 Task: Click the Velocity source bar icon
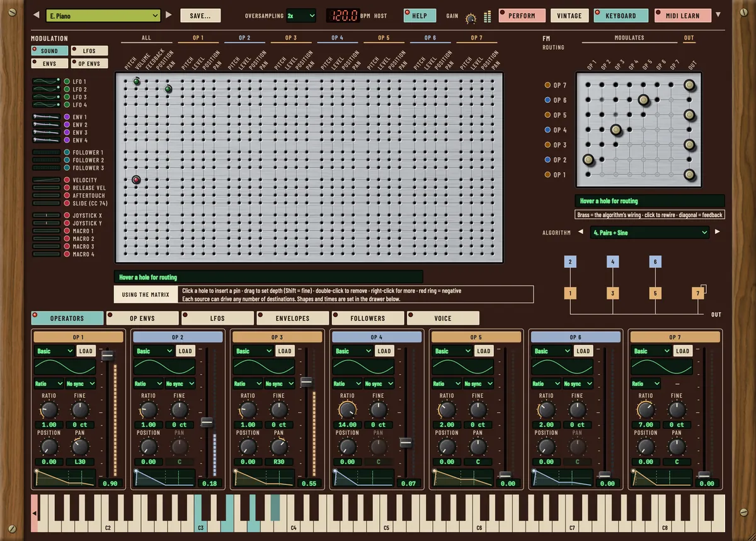click(x=46, y=180)
